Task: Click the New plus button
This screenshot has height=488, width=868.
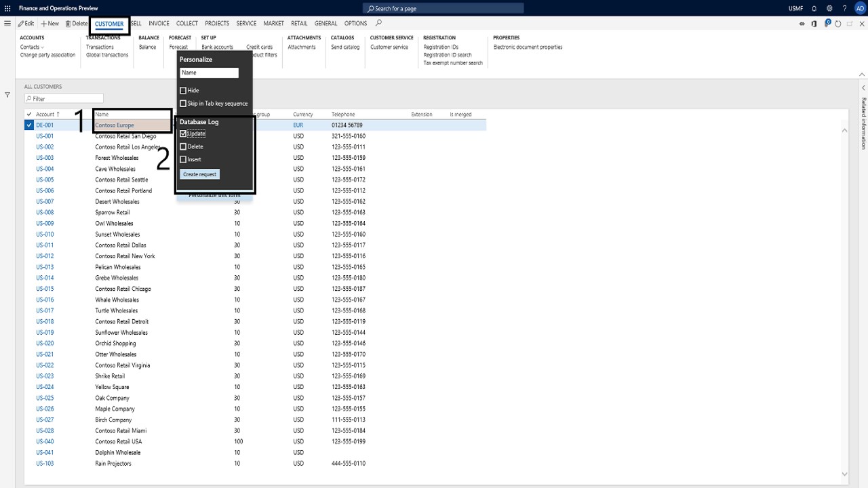Action: pos(50,24)
